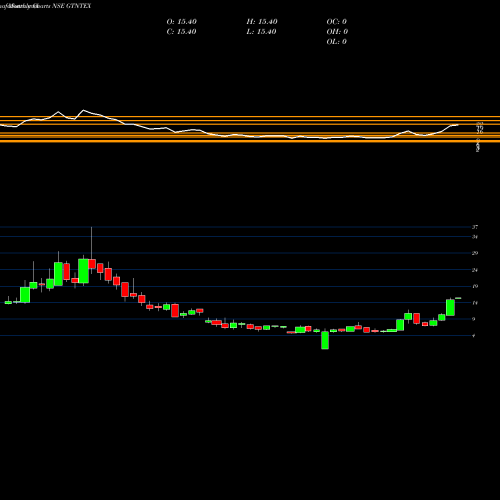This screenshot has width=500, height=500.
Task: Click the 37 price axis label
Action: pos(475,227)
